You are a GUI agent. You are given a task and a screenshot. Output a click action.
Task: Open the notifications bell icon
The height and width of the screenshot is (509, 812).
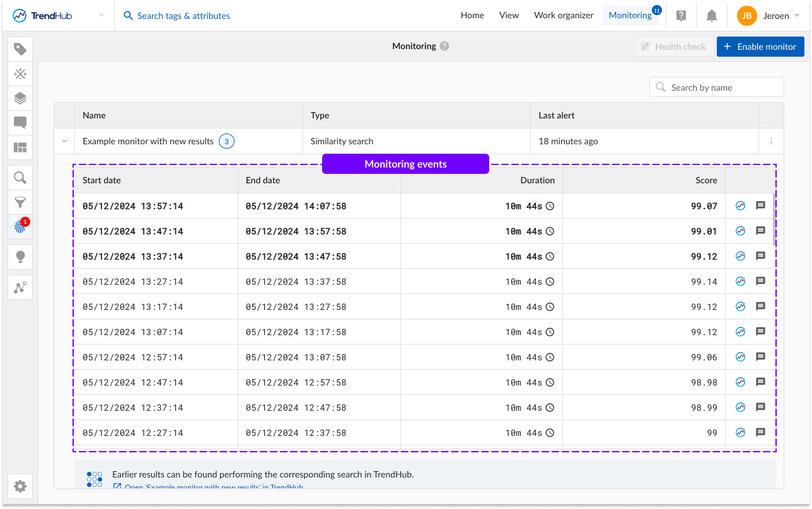point(712,16)
